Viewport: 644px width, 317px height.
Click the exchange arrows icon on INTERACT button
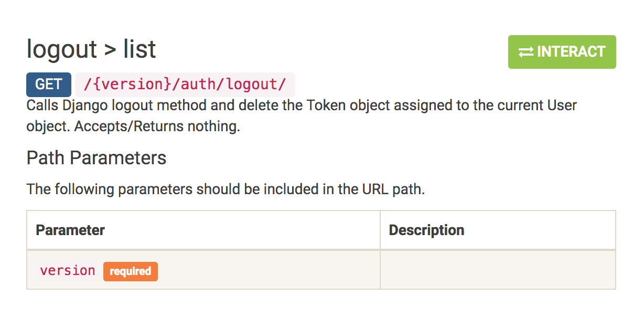pyautogui.click(x=526, y=51)
